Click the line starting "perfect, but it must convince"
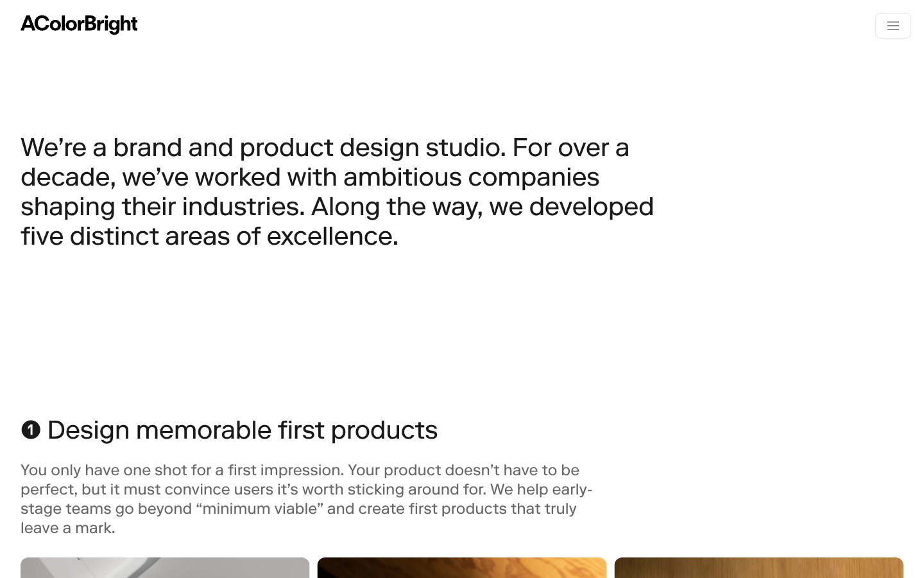The image size is (924, 578). click(306, 489)
